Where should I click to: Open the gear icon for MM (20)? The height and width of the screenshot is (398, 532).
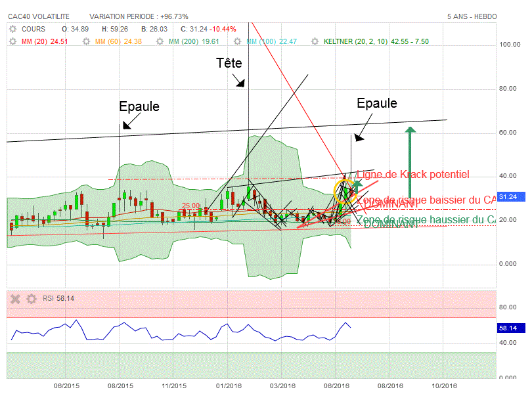pyautogui.click(x=13, y=41)
